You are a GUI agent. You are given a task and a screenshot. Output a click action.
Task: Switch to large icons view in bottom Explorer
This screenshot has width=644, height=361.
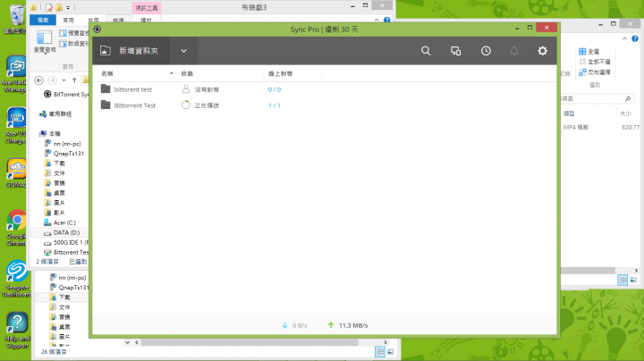click(x=390, y=351)
